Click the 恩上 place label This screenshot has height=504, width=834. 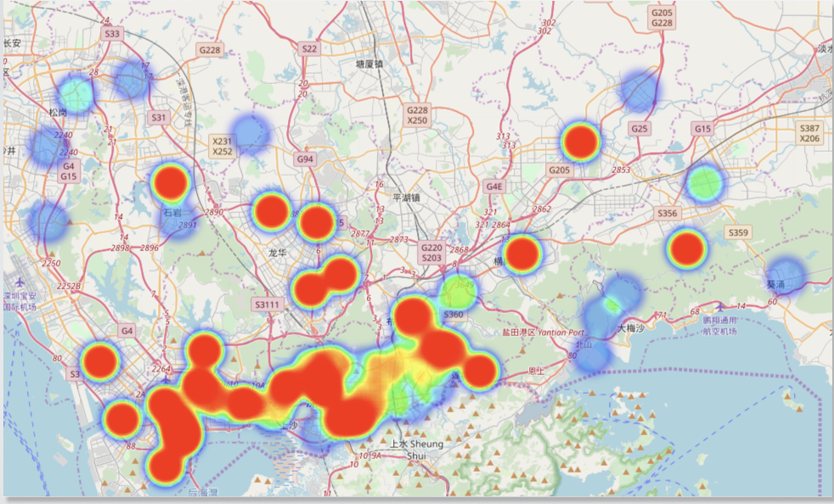click(x=536, y=371)
